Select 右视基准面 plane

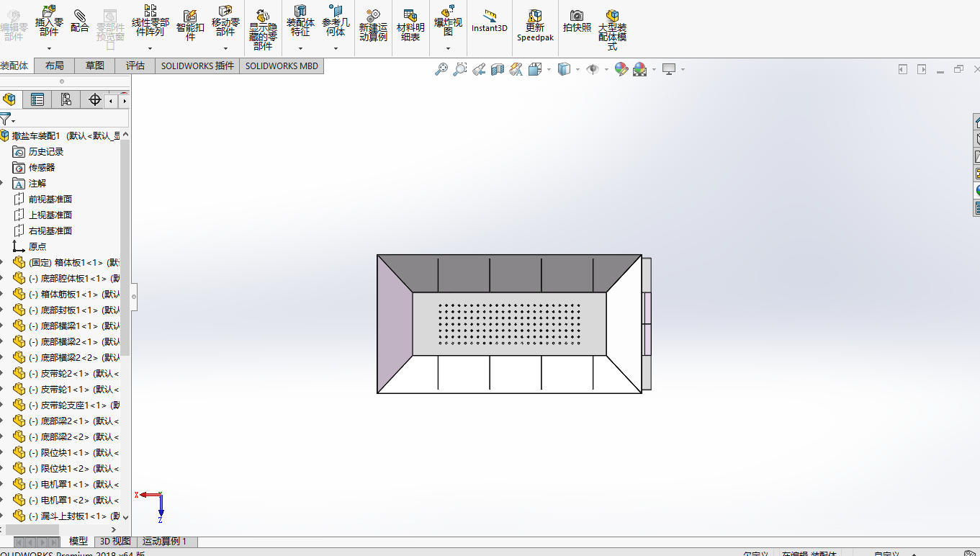(x=50, y=230)
